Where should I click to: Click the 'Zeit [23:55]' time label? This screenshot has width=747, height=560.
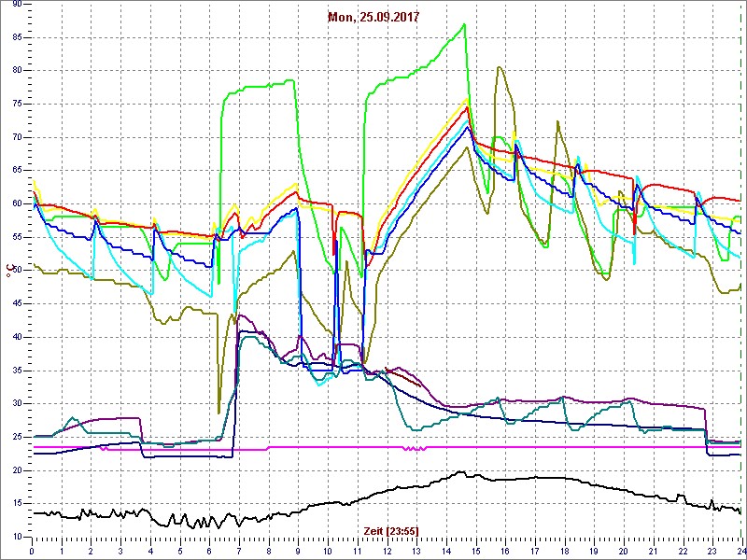coord(391,530)
